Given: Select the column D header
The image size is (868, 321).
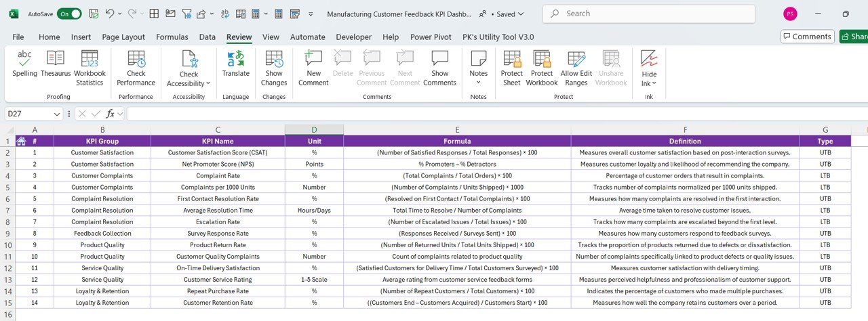Looking at the screenshot, I should (314, 130).
